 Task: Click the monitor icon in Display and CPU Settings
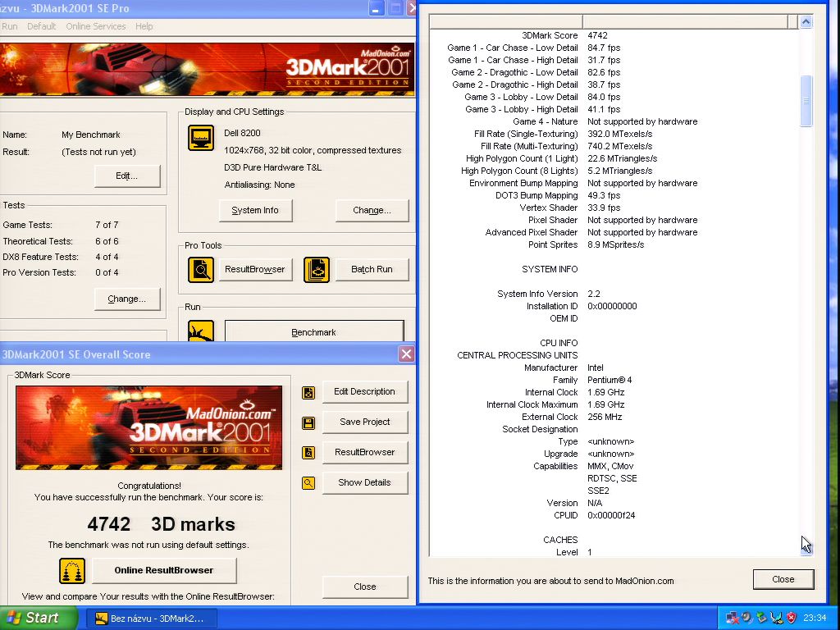coord(201,138)
